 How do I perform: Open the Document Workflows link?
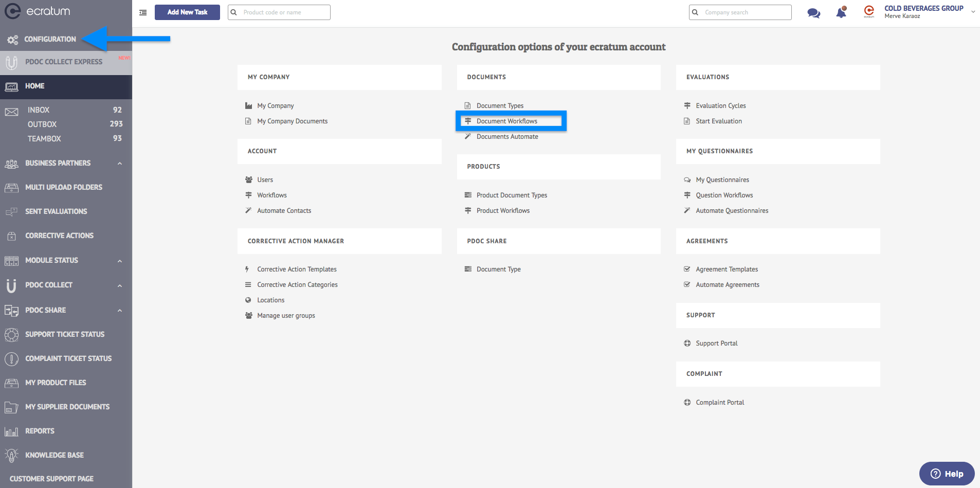[506, 121]
